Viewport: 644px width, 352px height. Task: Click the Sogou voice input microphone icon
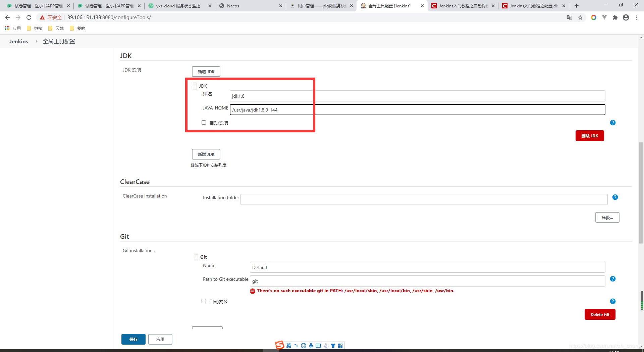(311, 345)
